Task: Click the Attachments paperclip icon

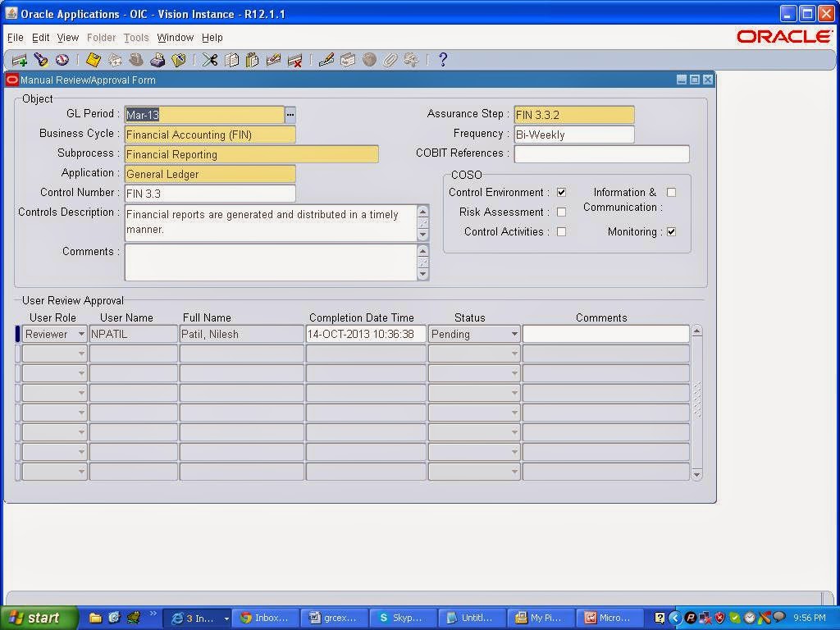Action: [x=390, y=60]
